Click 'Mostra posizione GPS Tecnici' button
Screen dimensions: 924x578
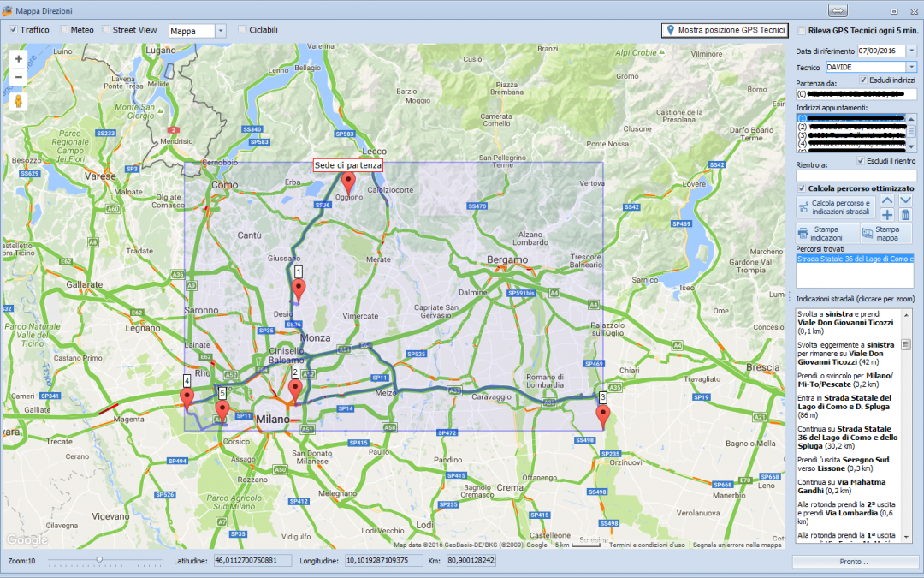click(x=725, y=30)
